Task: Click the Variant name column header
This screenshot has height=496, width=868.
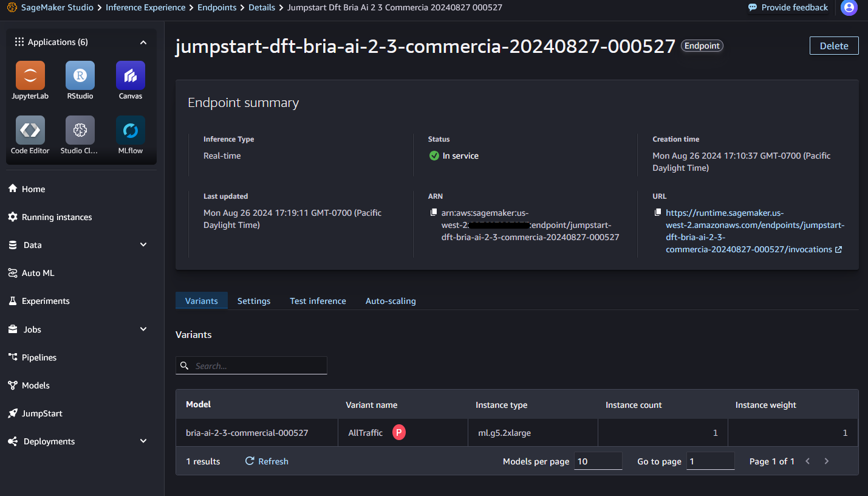Action: point(372,405)
